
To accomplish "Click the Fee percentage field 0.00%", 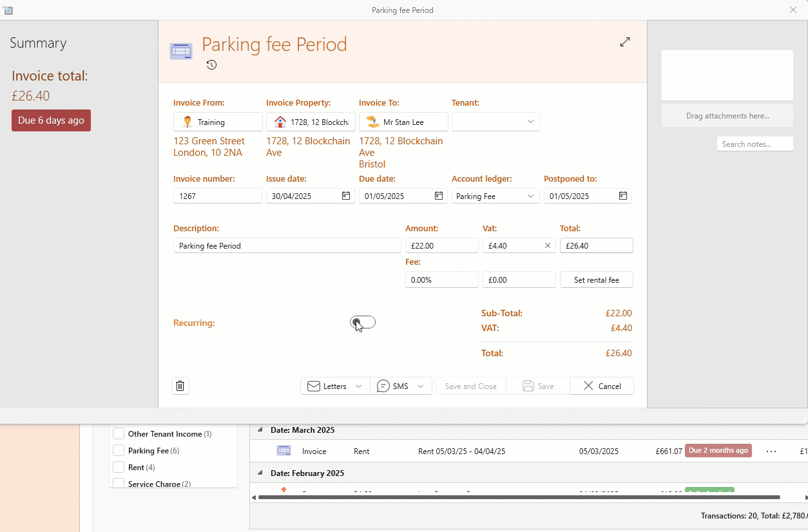I will click(x=442, y=280).
